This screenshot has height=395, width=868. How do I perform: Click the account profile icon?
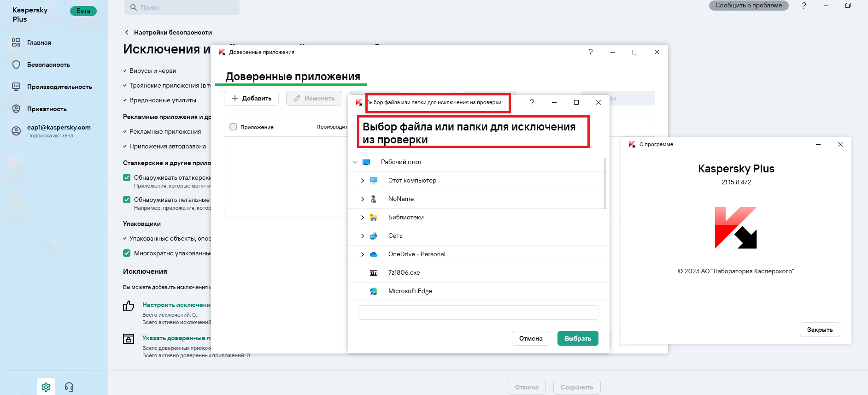point(16,131)
